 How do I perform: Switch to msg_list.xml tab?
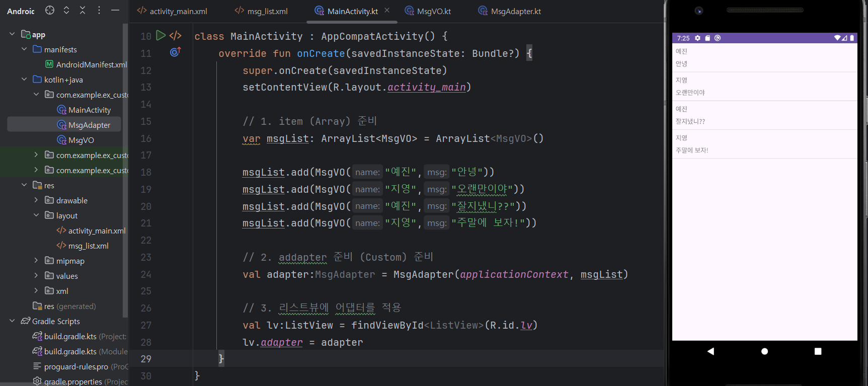pyautogui.click(x=261, y=11)
